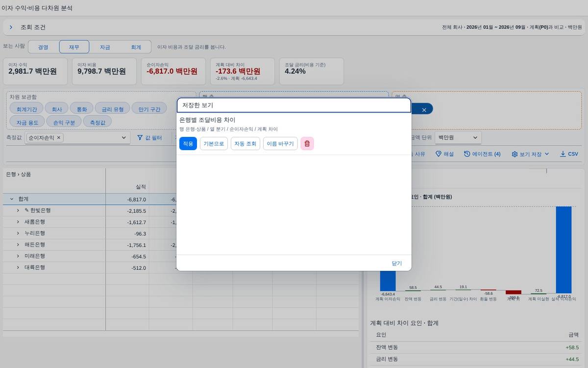Open 에이전트 (4) history
Image resolution: width=588 pixels, height=368 pixels.
coord(482,154)
